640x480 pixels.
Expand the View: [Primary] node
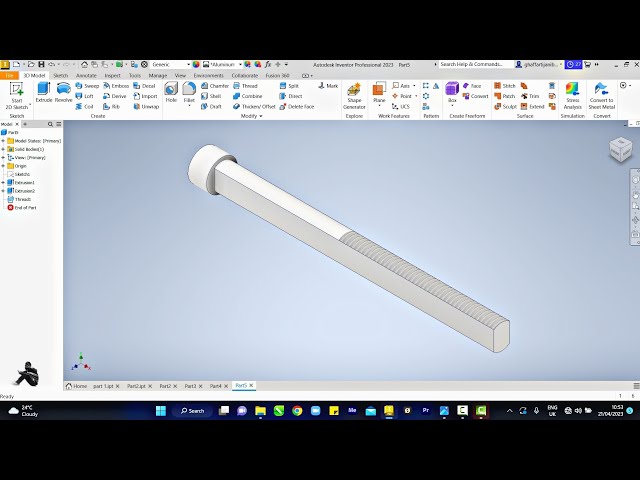pyautogui.click(x=3, y=158)
